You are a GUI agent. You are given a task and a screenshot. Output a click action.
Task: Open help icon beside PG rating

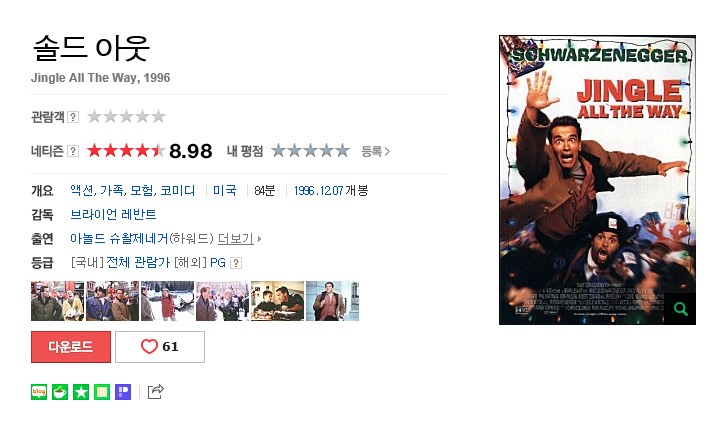point(236,263)
